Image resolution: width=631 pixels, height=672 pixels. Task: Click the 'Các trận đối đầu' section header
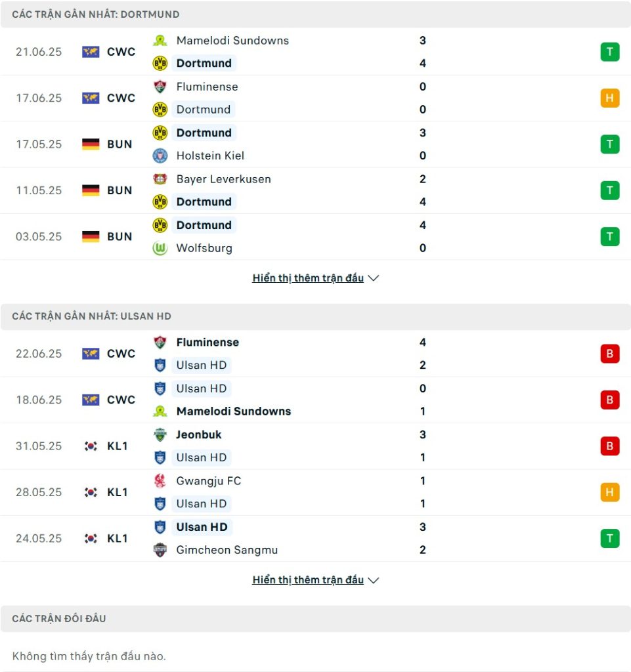[x=315, y=618]
